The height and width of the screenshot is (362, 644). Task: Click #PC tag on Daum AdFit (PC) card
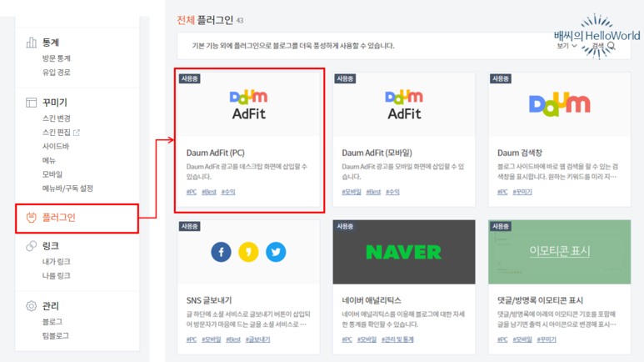[192, 192]
